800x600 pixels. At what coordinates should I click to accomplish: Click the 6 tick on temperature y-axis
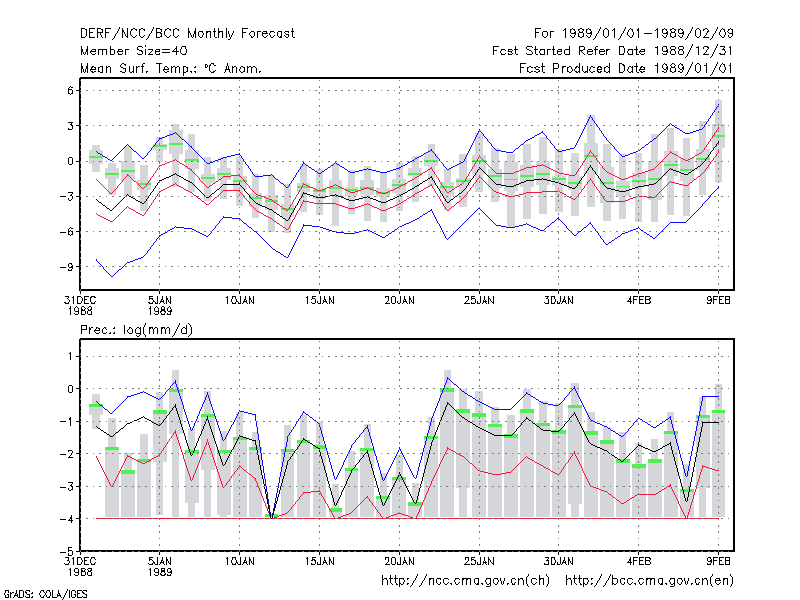(x=70, y=91)
